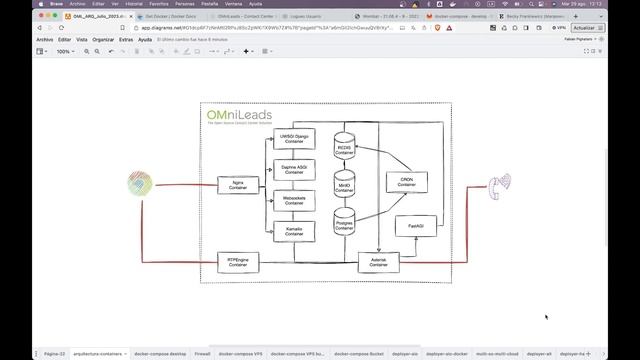This screenshot has height=360, width=640.
Task: Select the UWSGI Django Container box
Action: click(x=294, y=139)
